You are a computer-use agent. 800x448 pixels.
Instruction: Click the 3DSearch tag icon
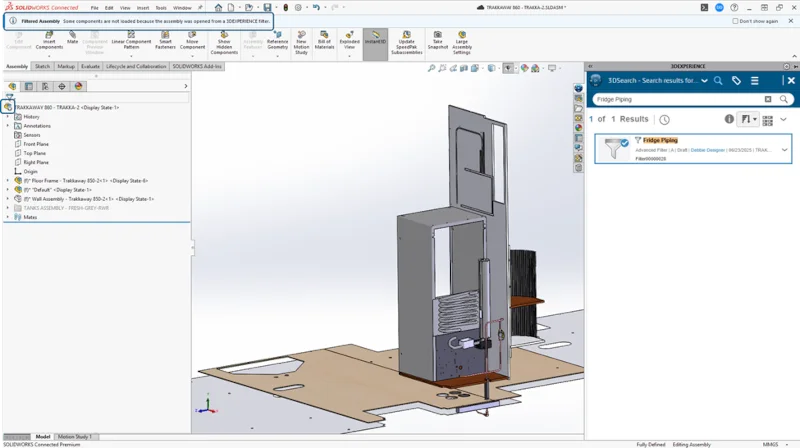736,80
